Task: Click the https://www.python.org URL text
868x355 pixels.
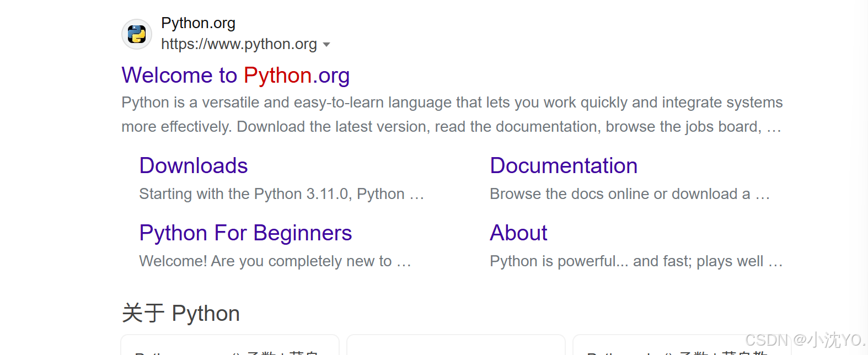Action: 239,44
